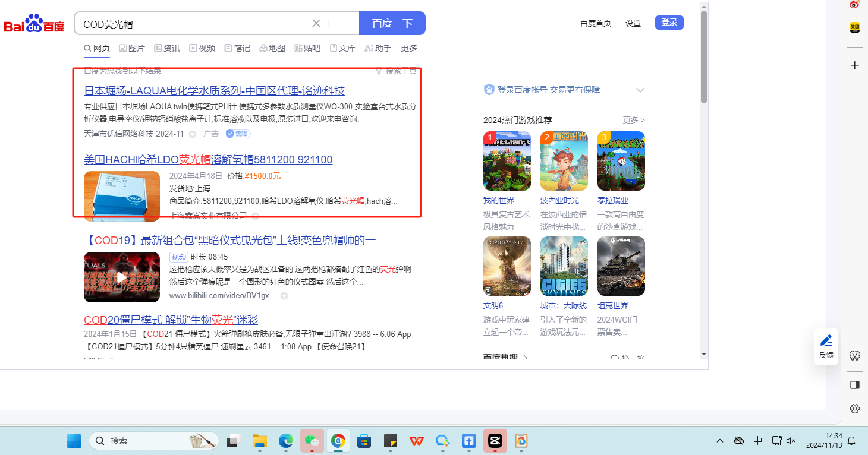This screenshot has height=455, width=868.
Task: Open the COD20僵尸模式 result link
Action: tap(171, 320)
